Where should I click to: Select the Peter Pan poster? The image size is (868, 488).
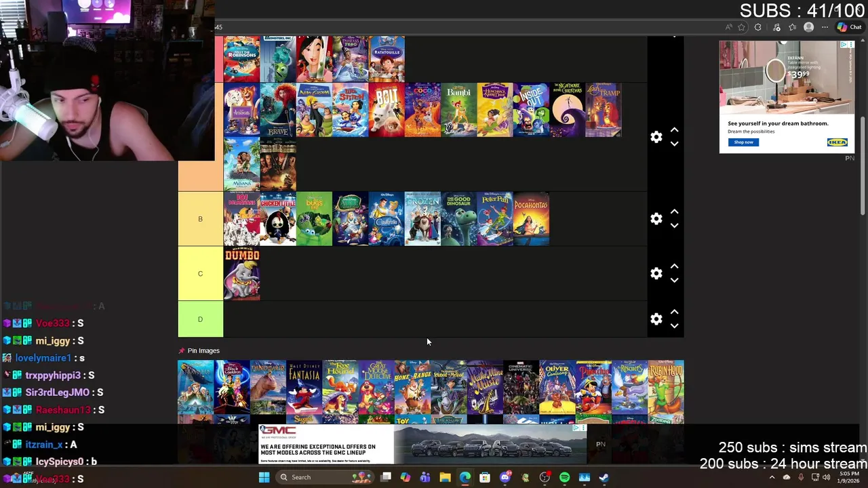point(495,219)
